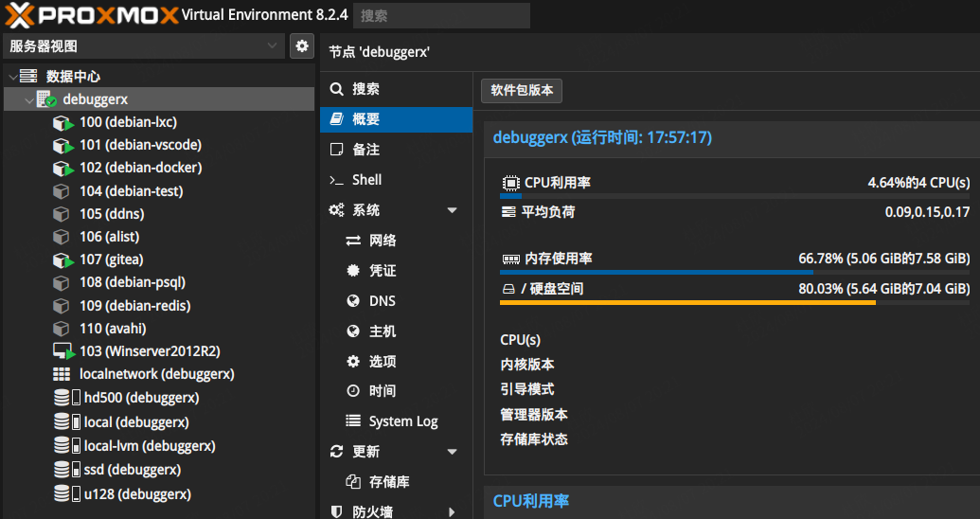Open the 凭证 certificates item

396,271
